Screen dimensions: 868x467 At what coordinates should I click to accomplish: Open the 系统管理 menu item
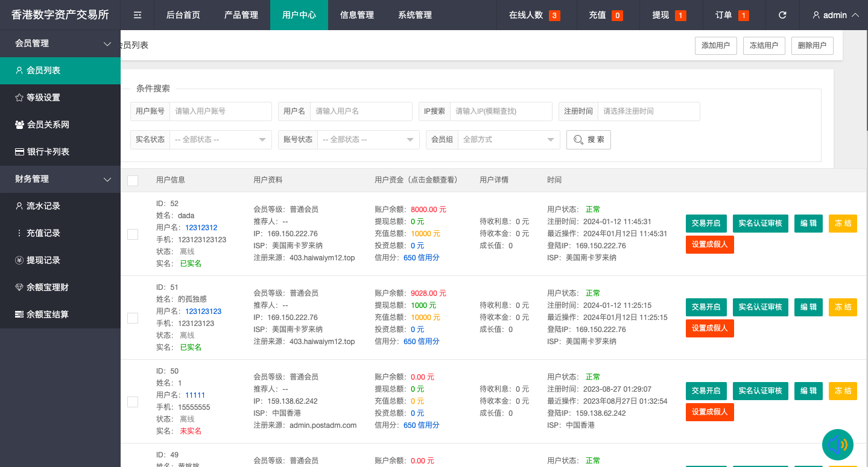pos(415,15)
